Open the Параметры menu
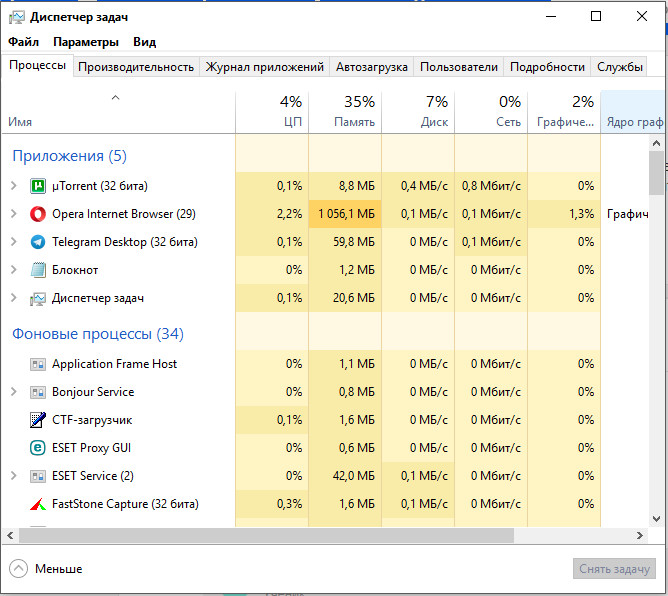The width and height of the screenshot is (668, 596). tap(86, 42)
